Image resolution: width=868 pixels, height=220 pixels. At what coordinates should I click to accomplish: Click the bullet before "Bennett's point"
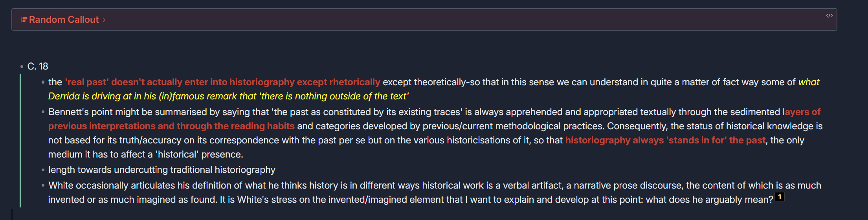(43, 112)
